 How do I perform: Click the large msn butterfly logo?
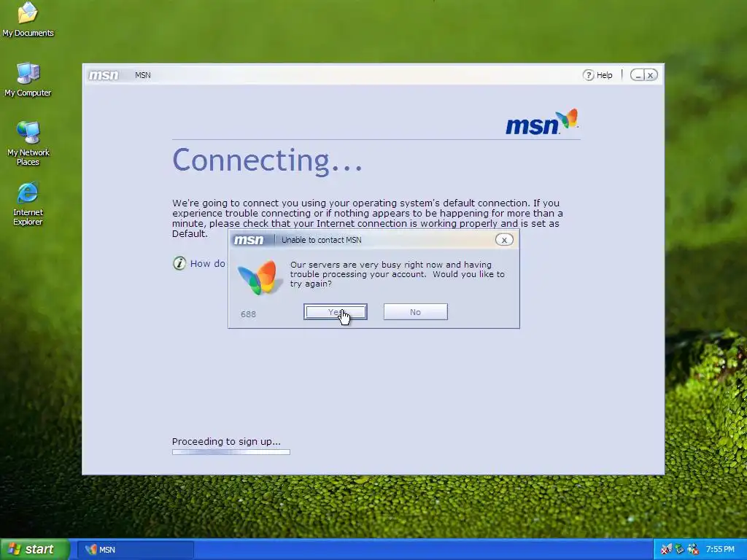click(x=542, y=122)
